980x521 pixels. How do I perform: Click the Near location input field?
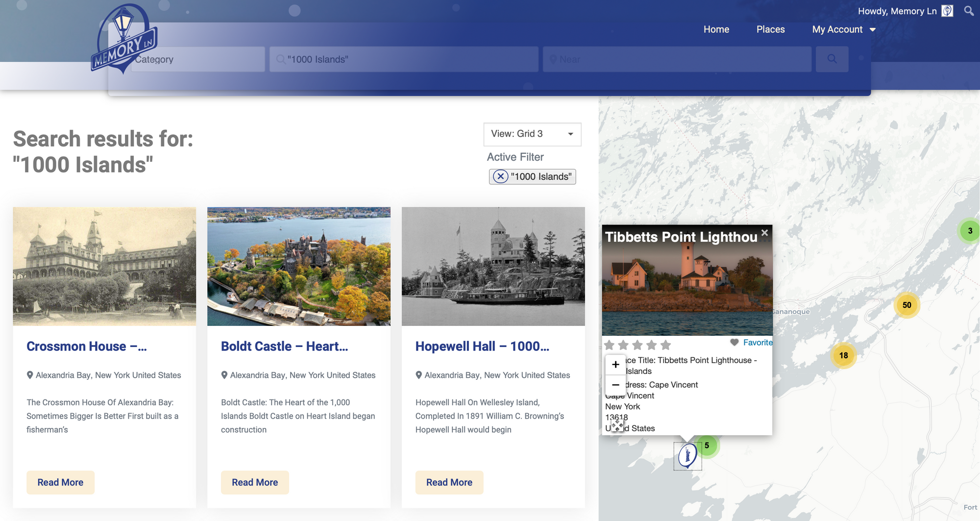tap(677, 59)
